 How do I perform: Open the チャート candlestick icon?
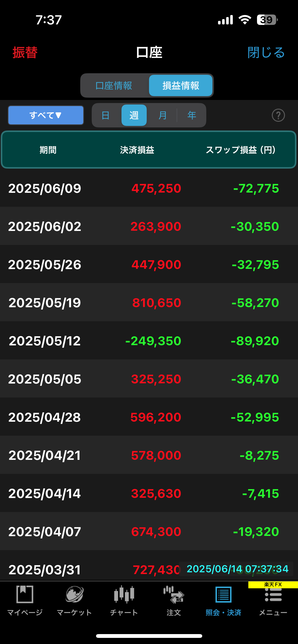point(124,595)
